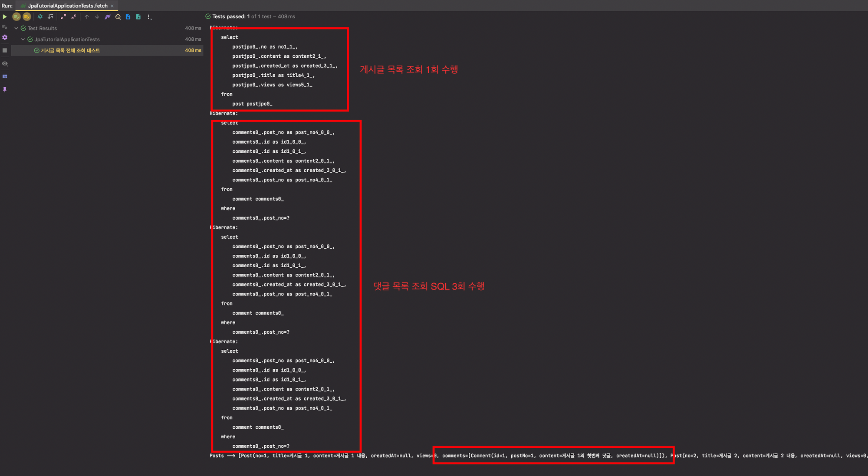Sort tests by duration

(x=50, y=17)
